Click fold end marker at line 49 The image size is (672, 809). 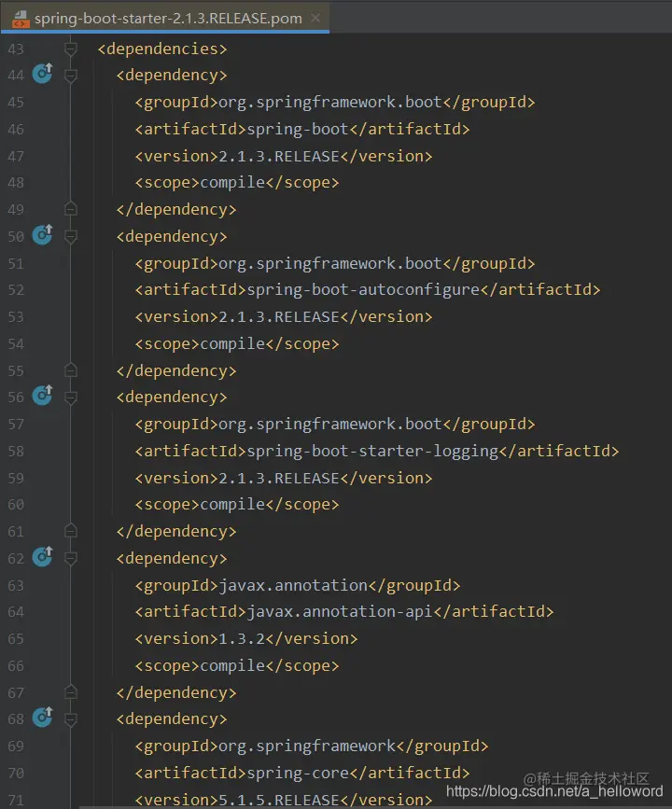tap(71, 208)
